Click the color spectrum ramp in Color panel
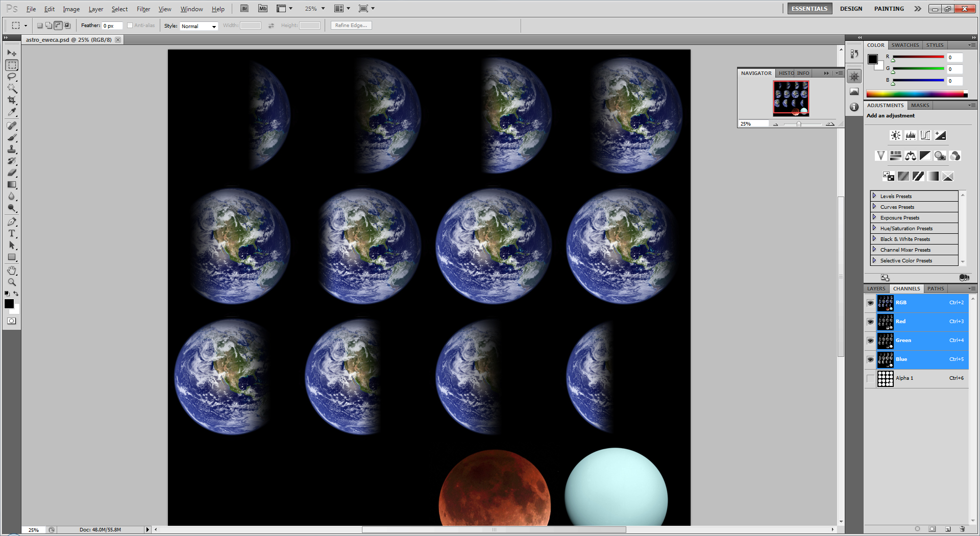980x536 pixels. [917, 94]
